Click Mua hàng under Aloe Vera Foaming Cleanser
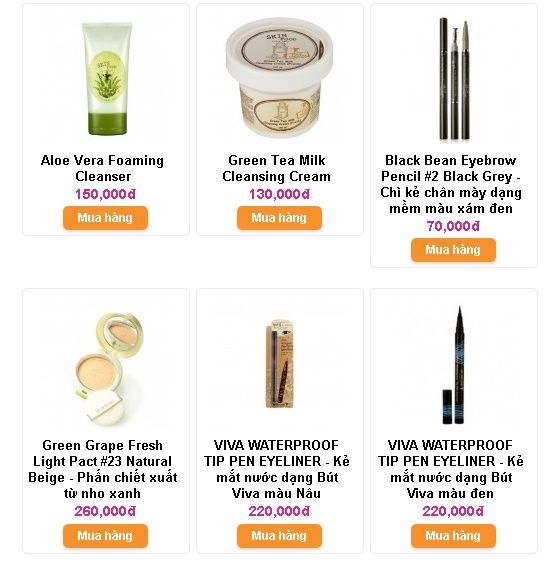The image size is (549, 571). 105,218
